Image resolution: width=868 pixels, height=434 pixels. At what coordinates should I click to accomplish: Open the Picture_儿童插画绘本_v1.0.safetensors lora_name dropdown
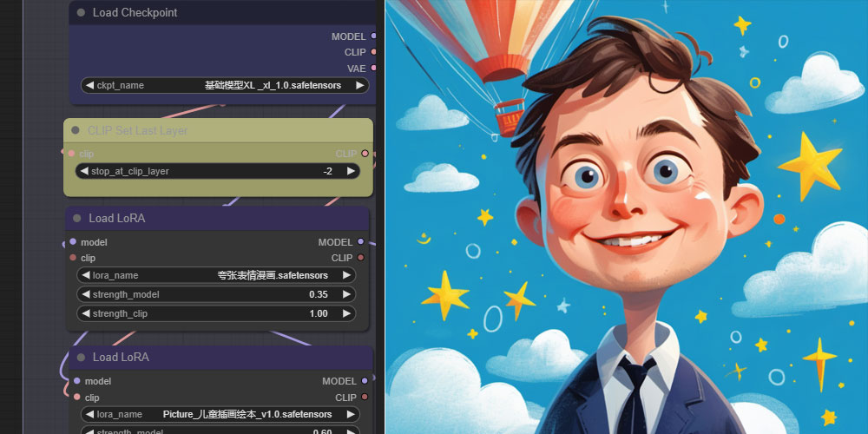point(220,414)
